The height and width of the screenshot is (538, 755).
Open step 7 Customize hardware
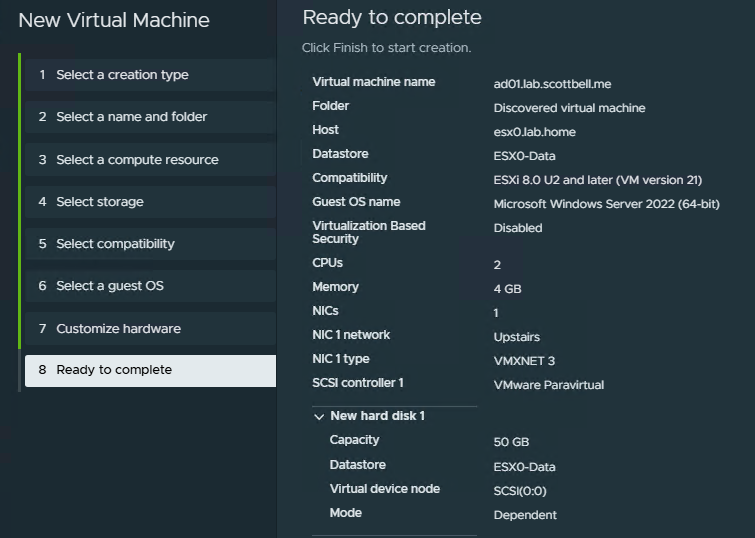[118, 329]
